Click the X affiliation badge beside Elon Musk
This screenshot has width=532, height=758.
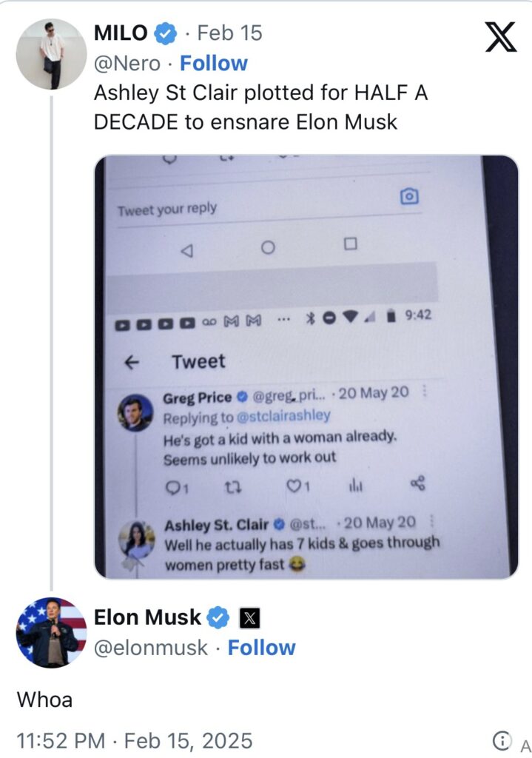point(249,617)
